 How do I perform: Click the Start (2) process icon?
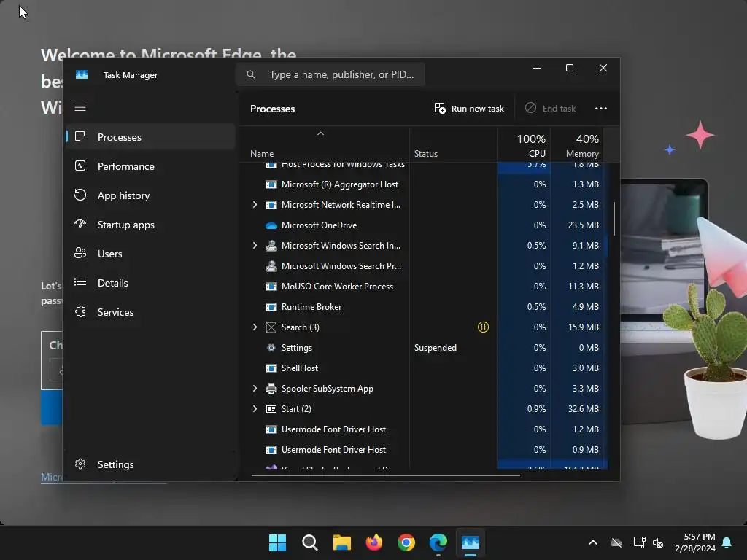pos(271,409)
